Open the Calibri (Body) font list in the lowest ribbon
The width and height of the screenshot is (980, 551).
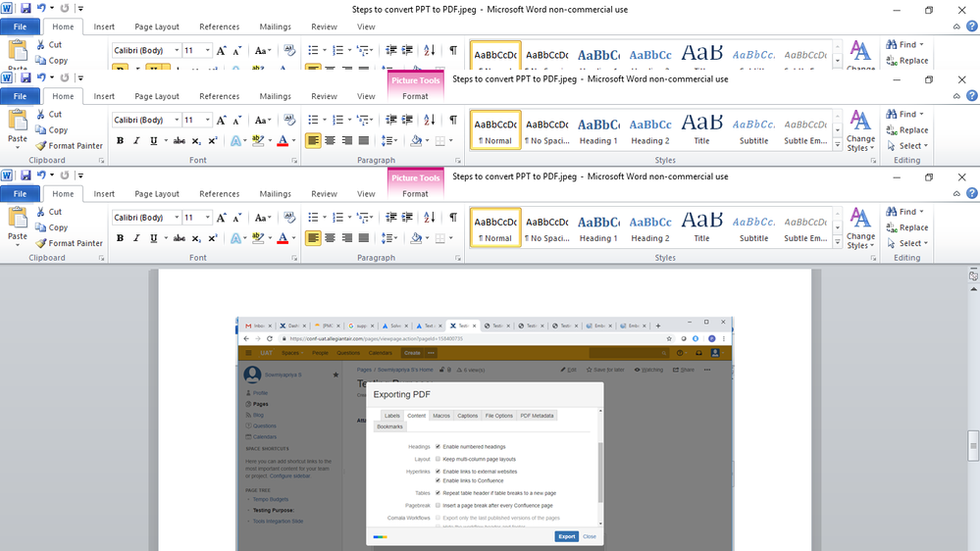tap(177, 218)
